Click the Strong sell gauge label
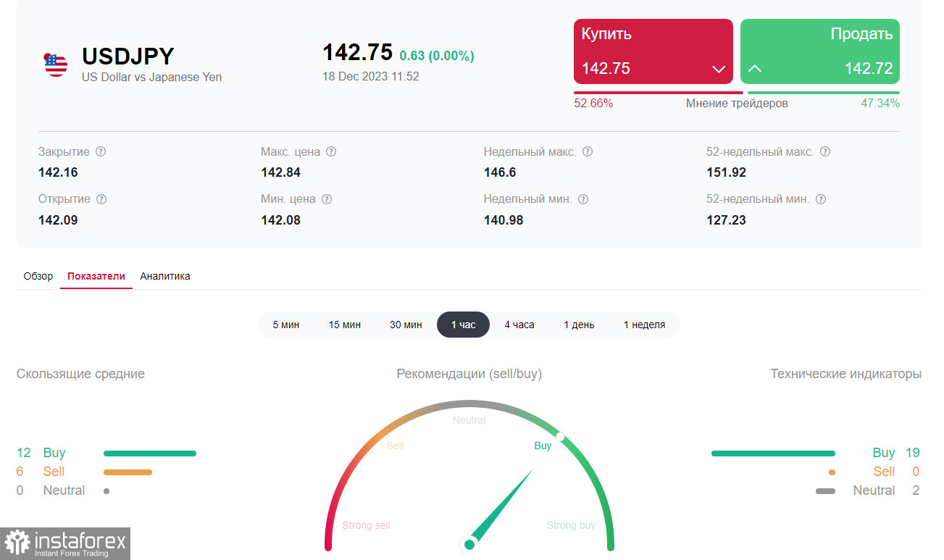 [367, 525]
